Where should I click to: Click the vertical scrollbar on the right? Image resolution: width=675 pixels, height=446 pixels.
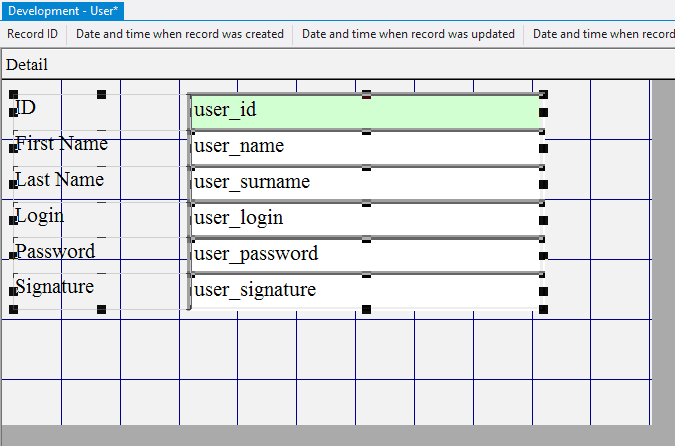pos(663,250)
